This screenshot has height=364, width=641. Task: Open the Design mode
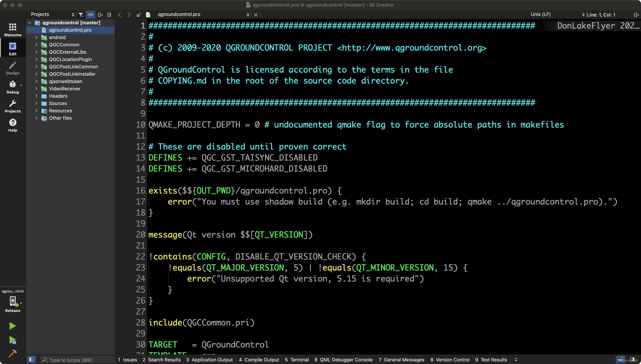pos(13,68)
